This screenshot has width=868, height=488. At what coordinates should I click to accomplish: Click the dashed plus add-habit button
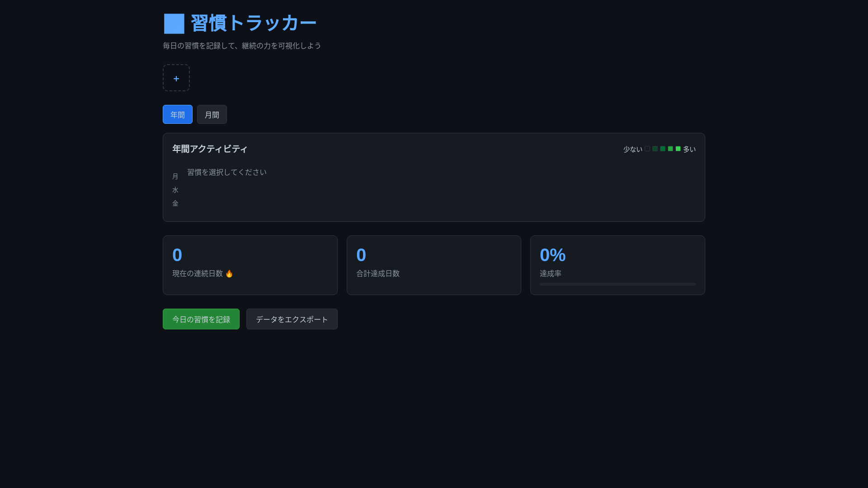(x=176, y=78)
